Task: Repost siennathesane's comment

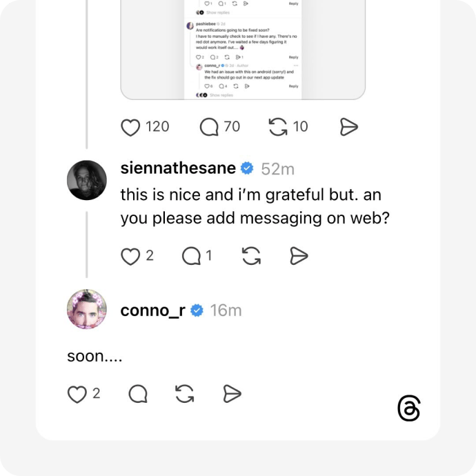Action: [251, 257]
